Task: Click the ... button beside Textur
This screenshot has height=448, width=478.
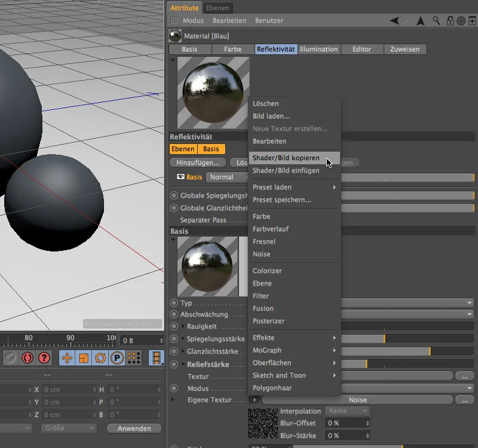Action: [465, 376]
